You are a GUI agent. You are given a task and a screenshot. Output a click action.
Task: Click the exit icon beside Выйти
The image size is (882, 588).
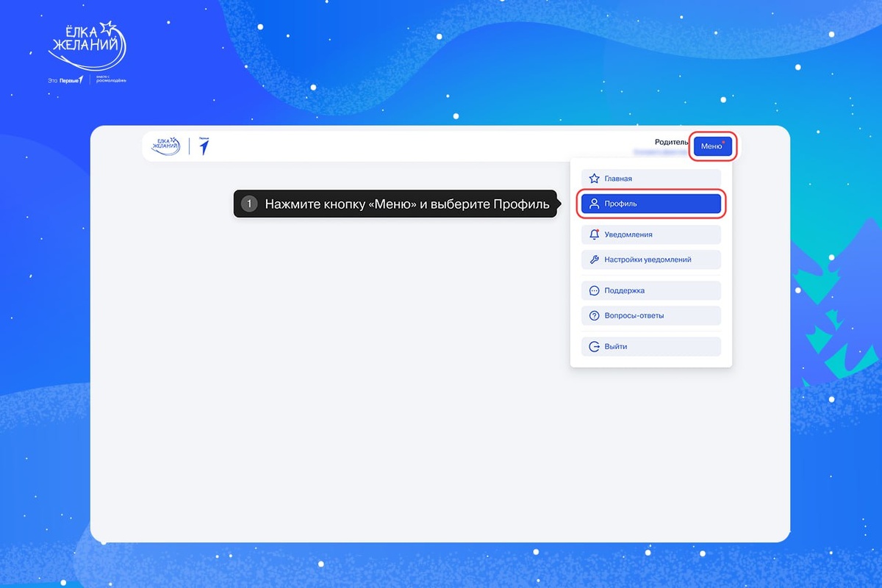pyautogui.click(x=595, y=346)
